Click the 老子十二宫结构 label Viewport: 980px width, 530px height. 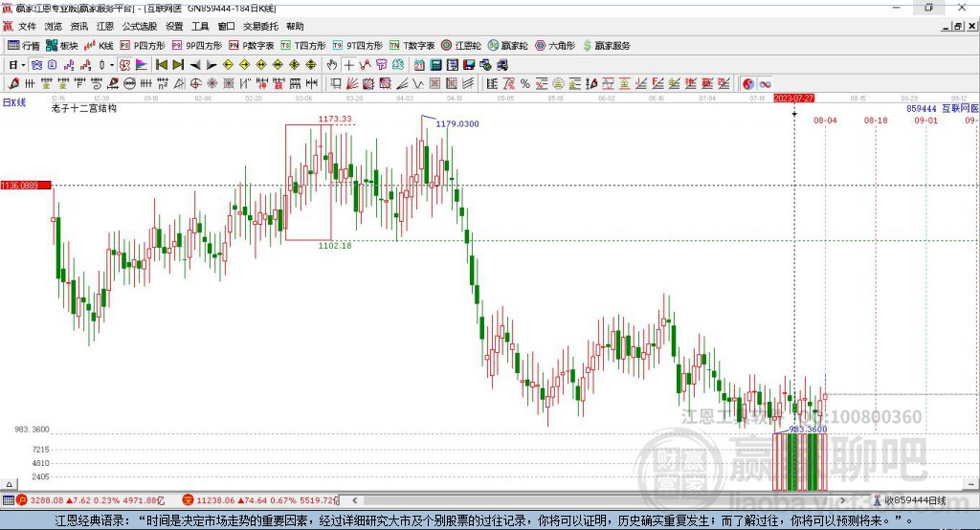pyautogui.click(x=84, y=108)
